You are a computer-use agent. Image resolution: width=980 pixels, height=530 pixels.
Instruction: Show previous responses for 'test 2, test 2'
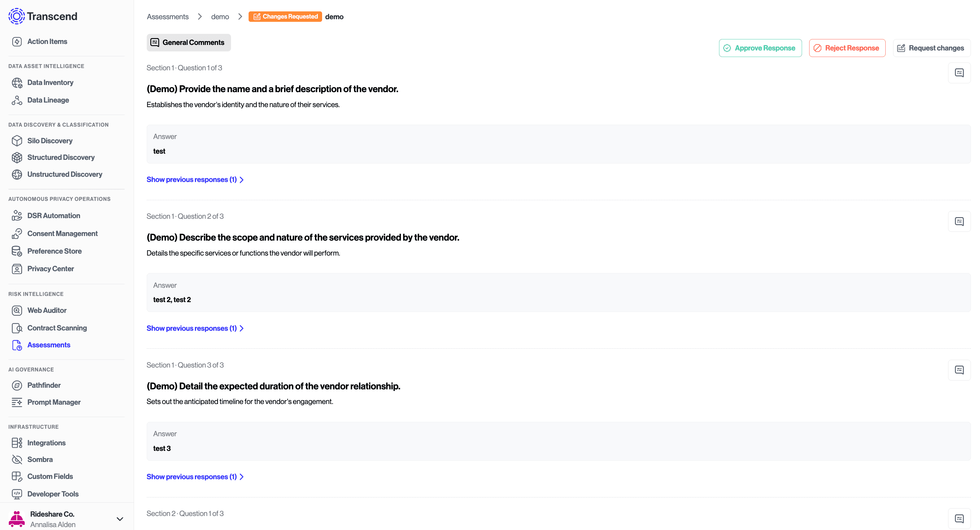(195, 328)
